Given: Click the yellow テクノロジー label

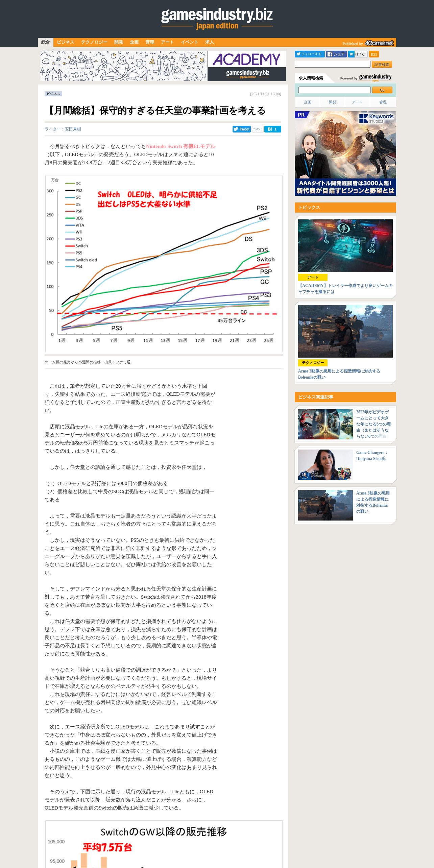Looking at the screenshot, I should (313, 363).
